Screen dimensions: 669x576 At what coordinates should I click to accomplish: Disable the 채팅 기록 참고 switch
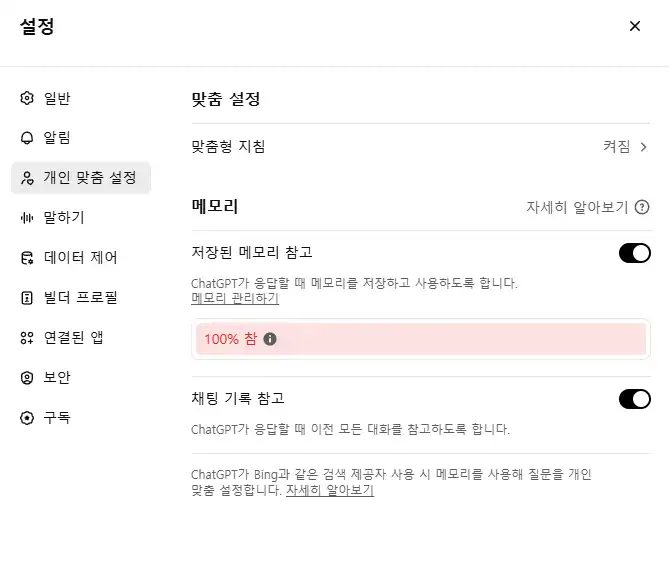(x=634, y=400)
